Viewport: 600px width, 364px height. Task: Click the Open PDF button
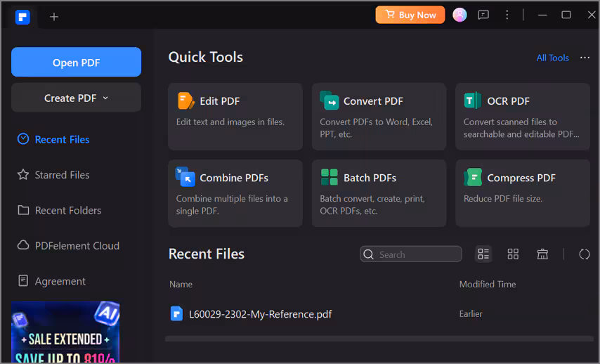click(76, 62)
